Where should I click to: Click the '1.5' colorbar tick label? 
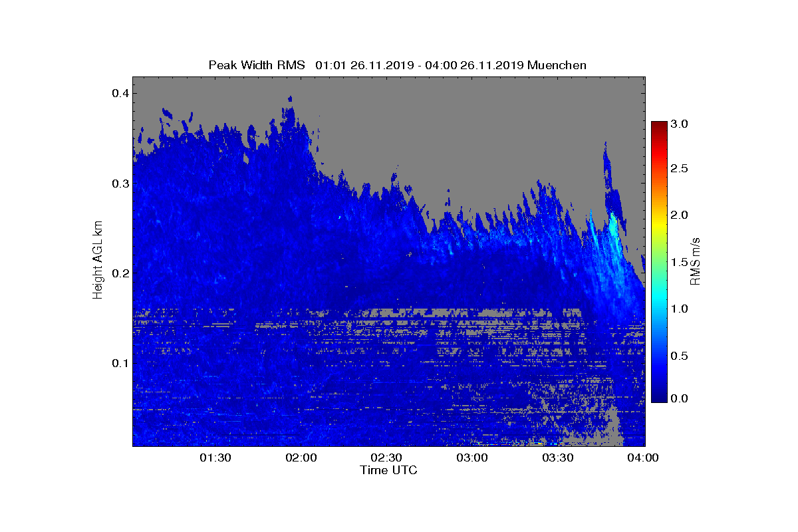click(679, 262)
